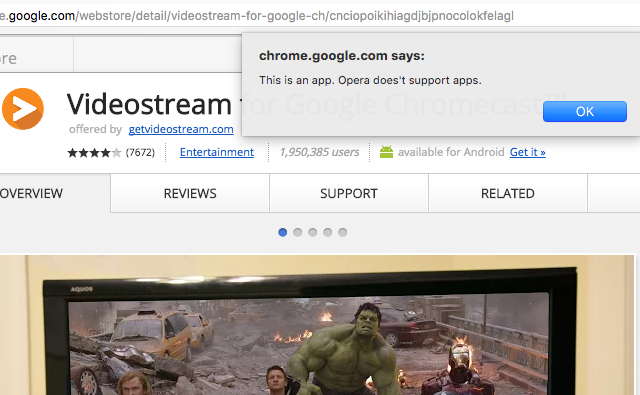The image size is (640, 395).
Task: Open the Entertainment category link
Action: pyautogui.click(x=217, y=152)
